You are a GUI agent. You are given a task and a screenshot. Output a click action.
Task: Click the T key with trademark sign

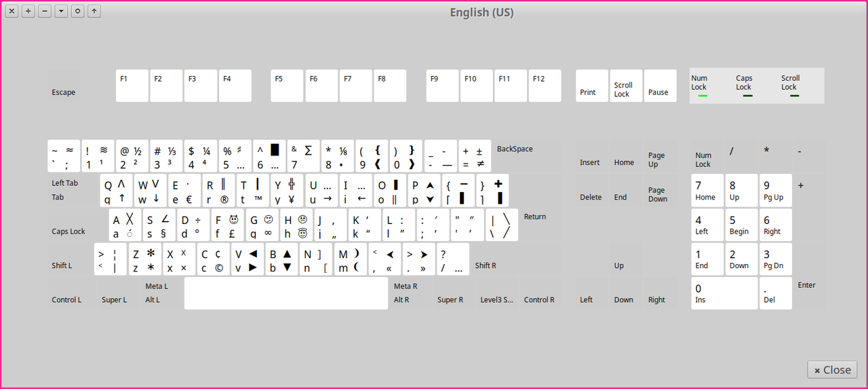[x=254, y=191]
